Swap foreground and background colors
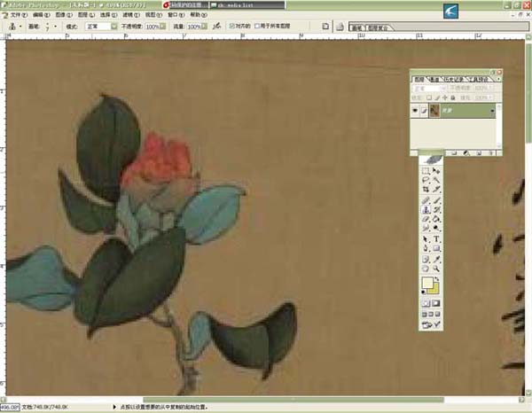Screen dimensions: 532x413 coord(436,279)
